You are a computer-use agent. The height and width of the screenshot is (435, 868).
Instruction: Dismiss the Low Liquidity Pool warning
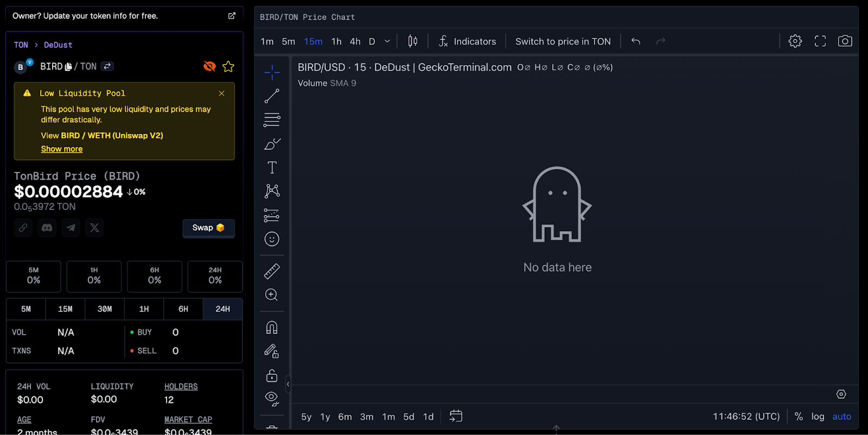pyautogui.click(x=221, y=93)
